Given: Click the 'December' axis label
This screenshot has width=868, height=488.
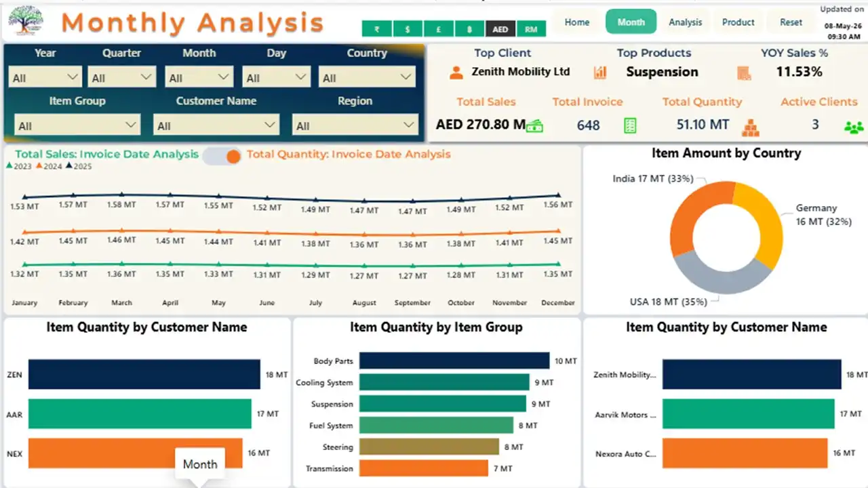Looking at the screenshot, I should pos(558,303).
